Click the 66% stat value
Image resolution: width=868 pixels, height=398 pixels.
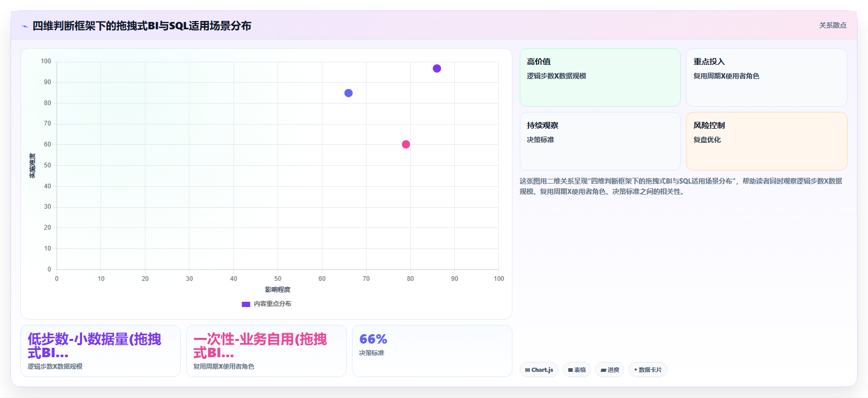373,339
